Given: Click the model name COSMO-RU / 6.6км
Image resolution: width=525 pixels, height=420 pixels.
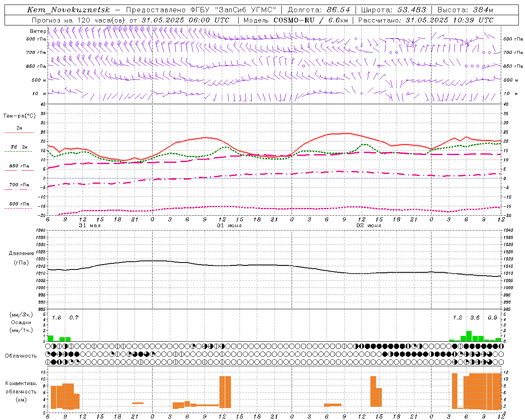Looking at the screenshot, I should pos(310,20).
